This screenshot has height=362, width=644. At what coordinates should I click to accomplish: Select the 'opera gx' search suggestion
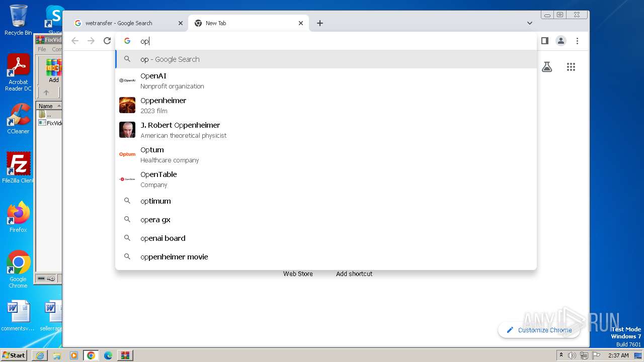point(326,220)
